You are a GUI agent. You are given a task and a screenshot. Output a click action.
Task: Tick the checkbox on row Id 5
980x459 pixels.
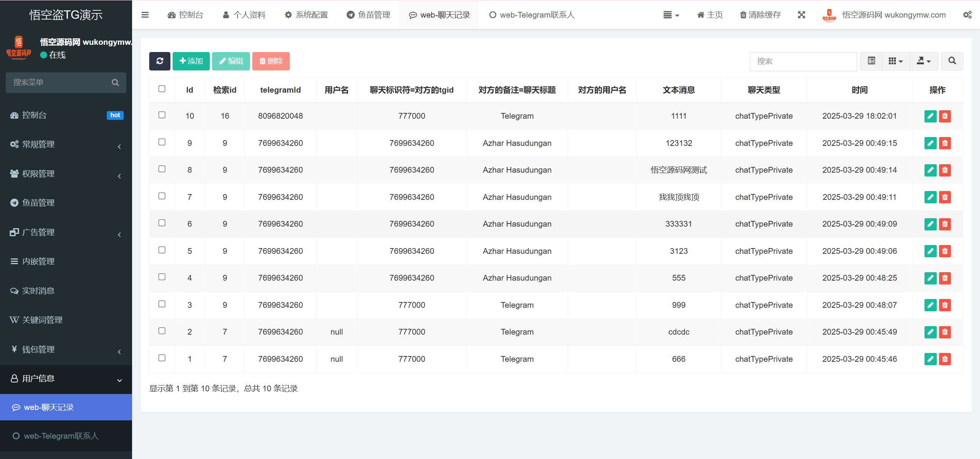162,250
